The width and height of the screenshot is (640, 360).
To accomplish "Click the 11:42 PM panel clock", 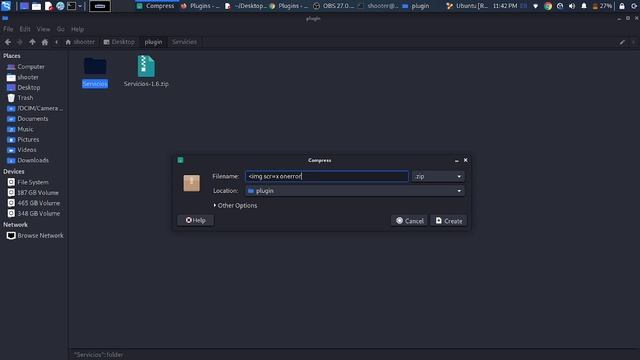I will pyautogui.click(x=505, y=6).
